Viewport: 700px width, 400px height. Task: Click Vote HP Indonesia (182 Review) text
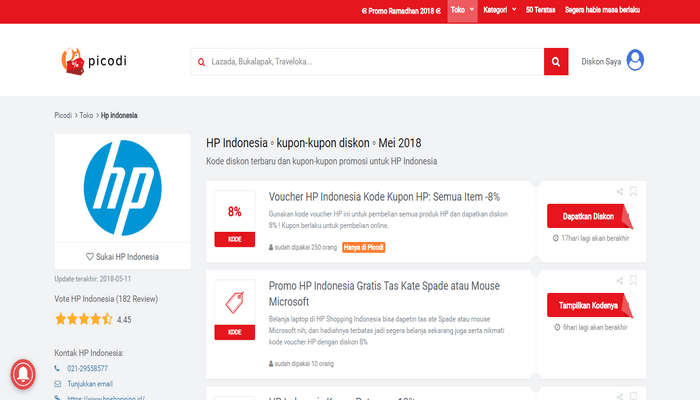[106, 299]
